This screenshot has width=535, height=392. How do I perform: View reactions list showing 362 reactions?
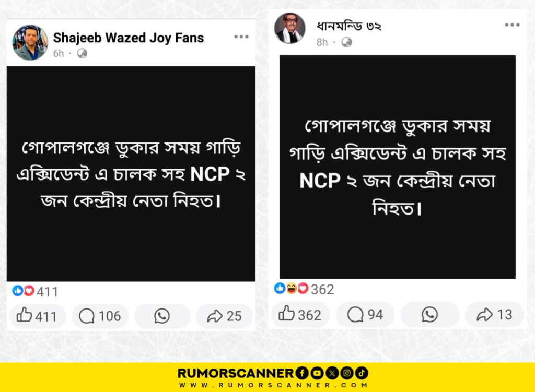click(x=304, y=289)
